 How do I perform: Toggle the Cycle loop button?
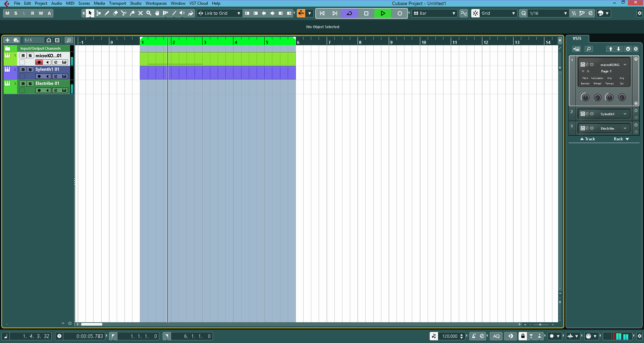[x=349, y=13]
